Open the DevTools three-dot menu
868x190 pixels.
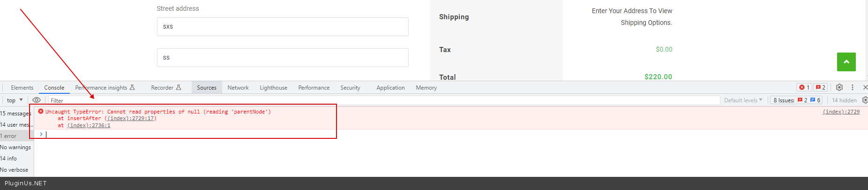pos(853,87)
